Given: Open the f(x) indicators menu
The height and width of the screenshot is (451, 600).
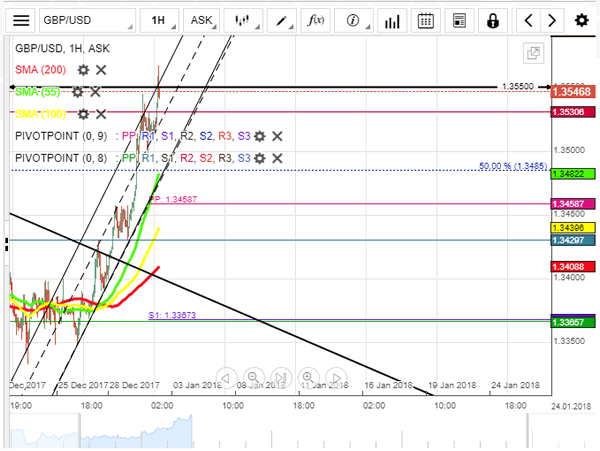Looking at the screenshot, I should 316,20.
